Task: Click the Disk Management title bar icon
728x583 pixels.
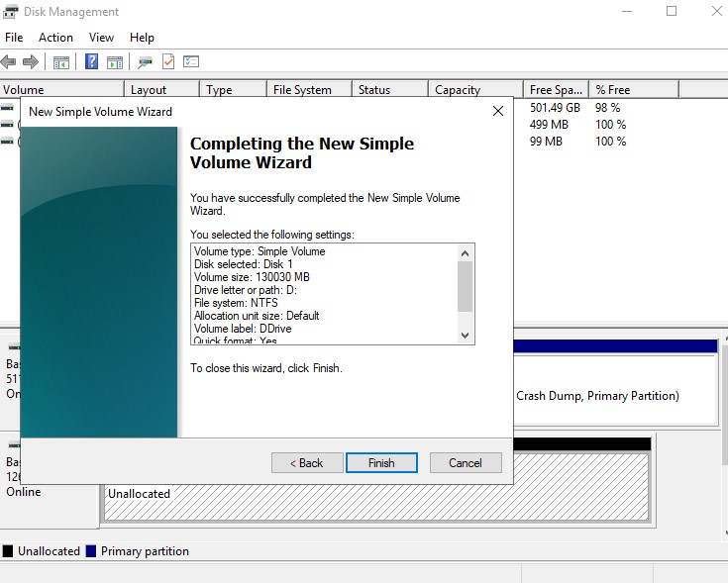Action: 11,12
